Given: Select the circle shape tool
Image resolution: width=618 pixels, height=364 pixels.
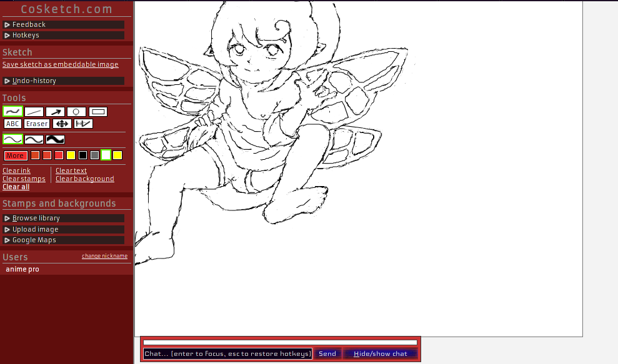Looking at the screenshot, I should tap(76, 112).
